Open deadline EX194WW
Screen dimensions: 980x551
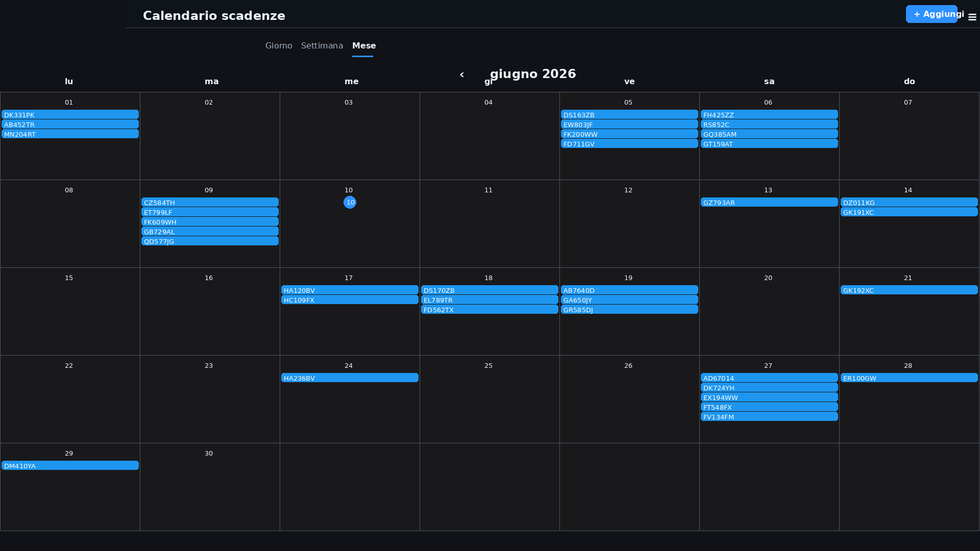[x=769, y=397]
